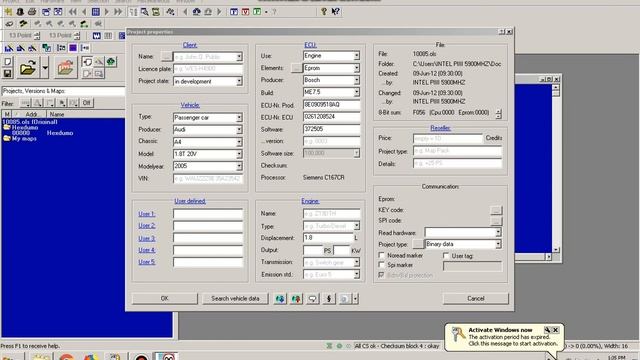This screenshot has height=360, width=640.
Task: Click the speech bubble comment icon in dialog
Action: tap(312, 299)
